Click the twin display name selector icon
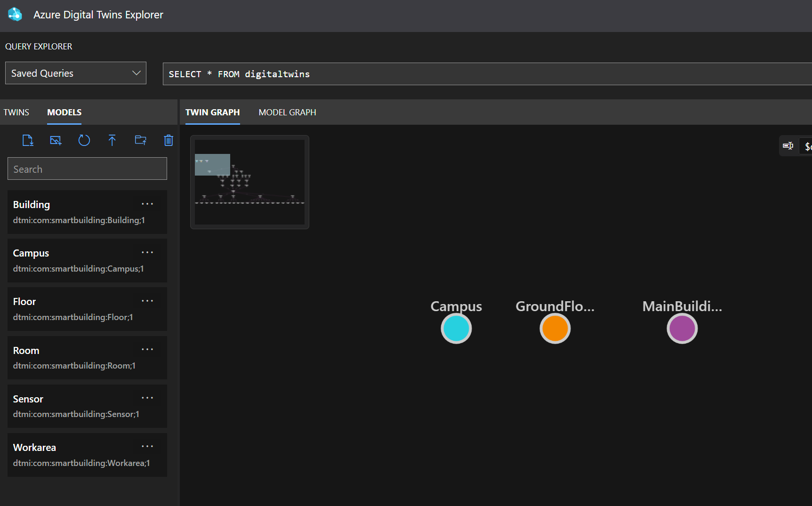This screenshot has height=506, width=812. click(x=788, y=146)
